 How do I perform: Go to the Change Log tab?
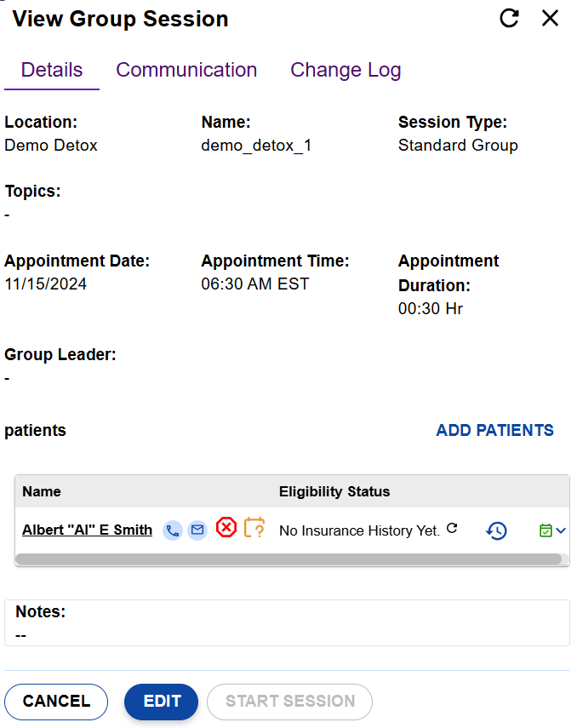[346, 70]
